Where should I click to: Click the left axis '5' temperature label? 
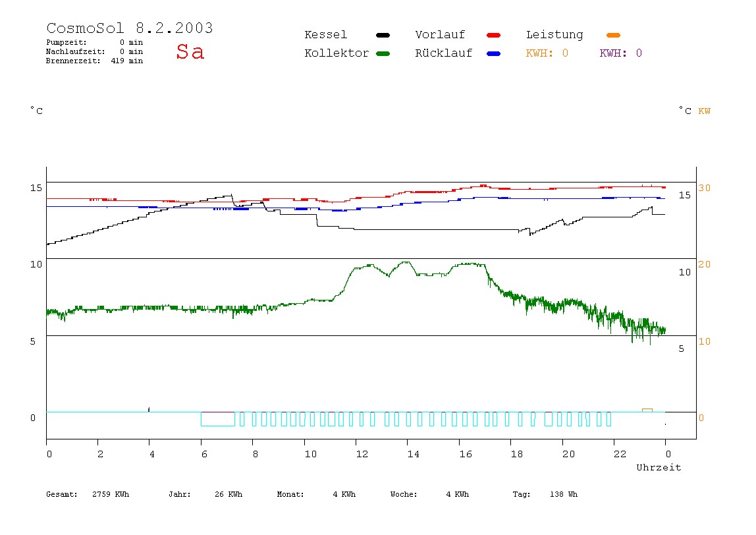(33, 341)
